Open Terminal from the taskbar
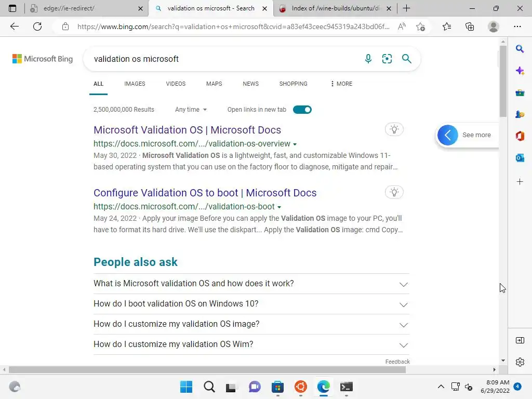This screenshot has width=532, height=399. (x=347, y=387)
